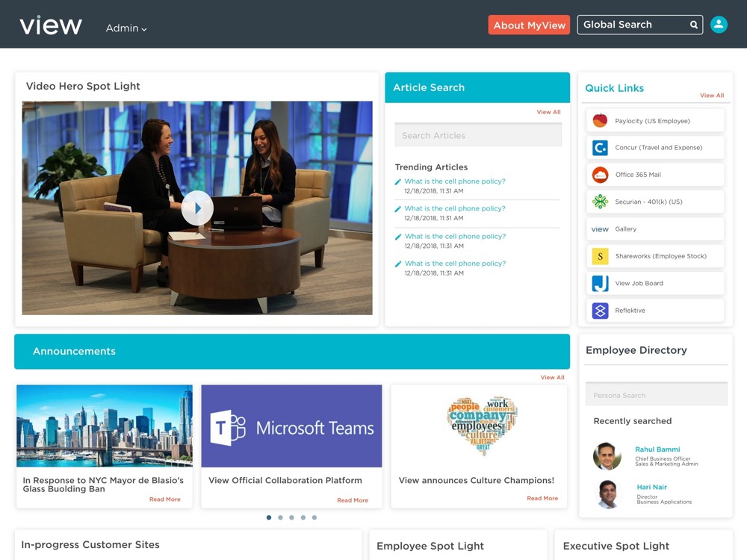Open View Job Board quick link

pyautogui.click(x=656, y=283)
